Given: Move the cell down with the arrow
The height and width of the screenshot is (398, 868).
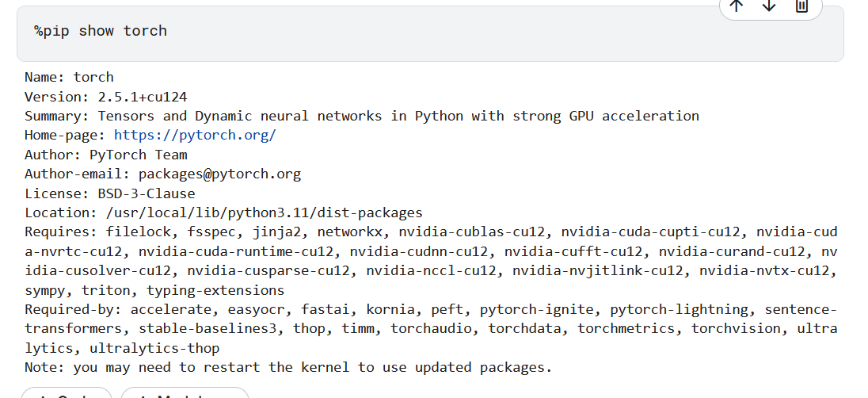Looking at the screenshot, I should (x=769, y=6).
